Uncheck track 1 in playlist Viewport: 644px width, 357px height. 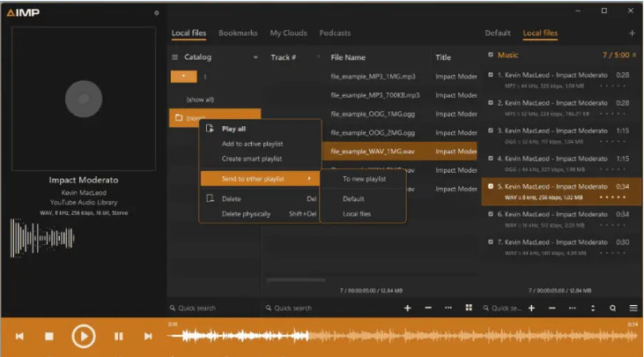(x=491, y=75)
